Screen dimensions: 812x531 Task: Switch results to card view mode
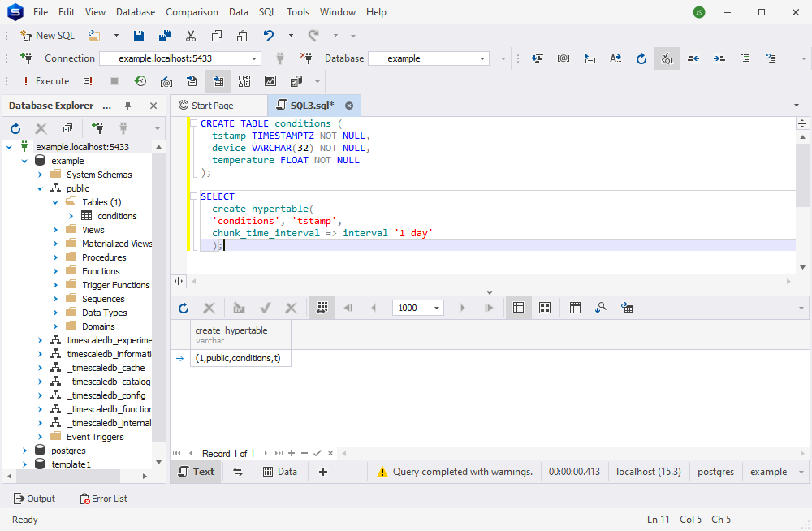pyautogui.click(x=545, y=309)
